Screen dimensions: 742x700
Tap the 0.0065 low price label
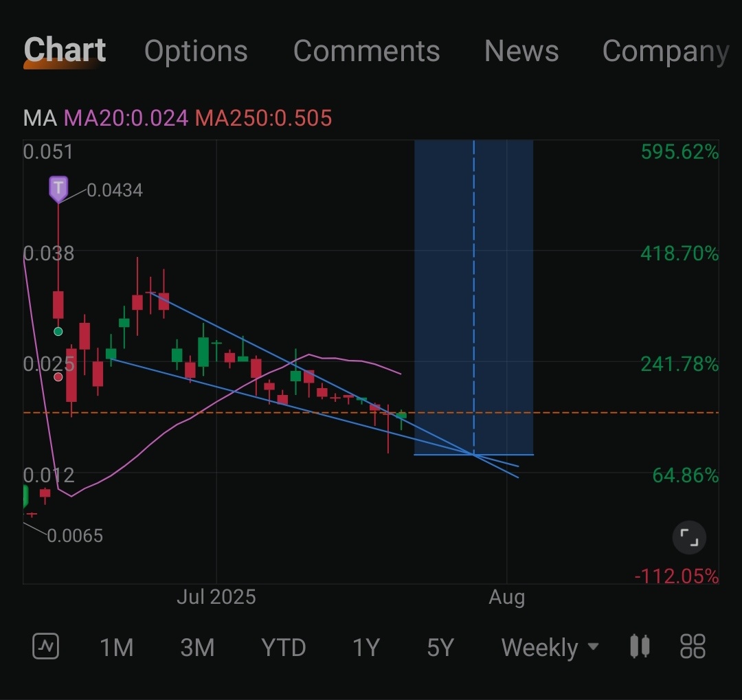coord(75,536)
